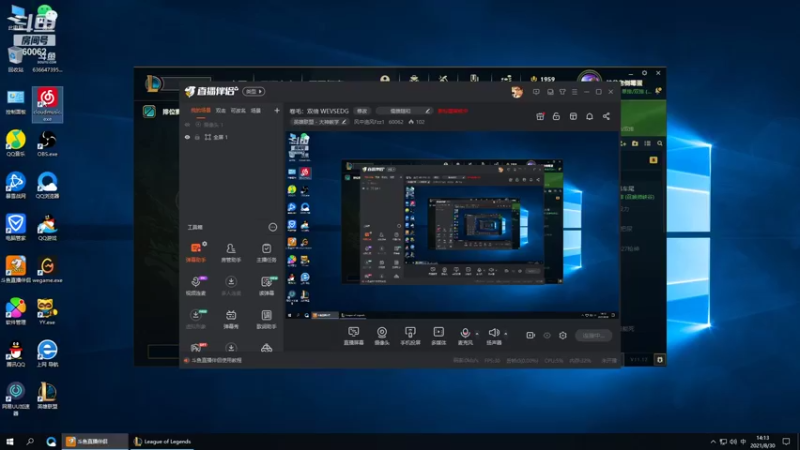The image size is (800, 450).
Task: Switch to the third scene tab
Action: 238,111
